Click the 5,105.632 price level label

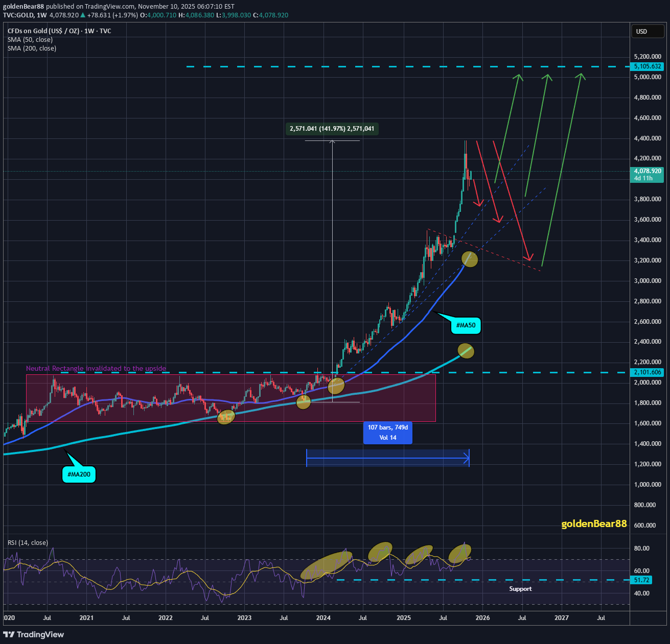point(648,66)
